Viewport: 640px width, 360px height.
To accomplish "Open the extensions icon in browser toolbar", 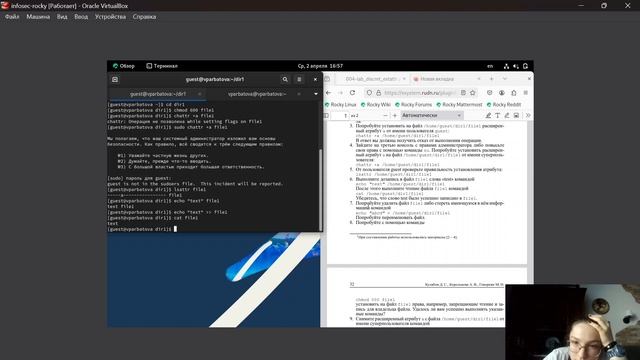I will [513, 93].
